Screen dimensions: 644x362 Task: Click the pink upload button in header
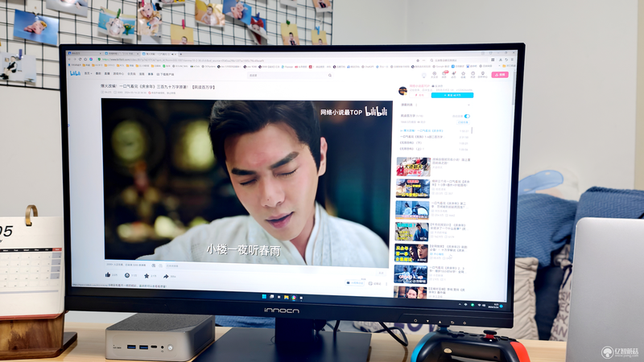pos(500,75)
